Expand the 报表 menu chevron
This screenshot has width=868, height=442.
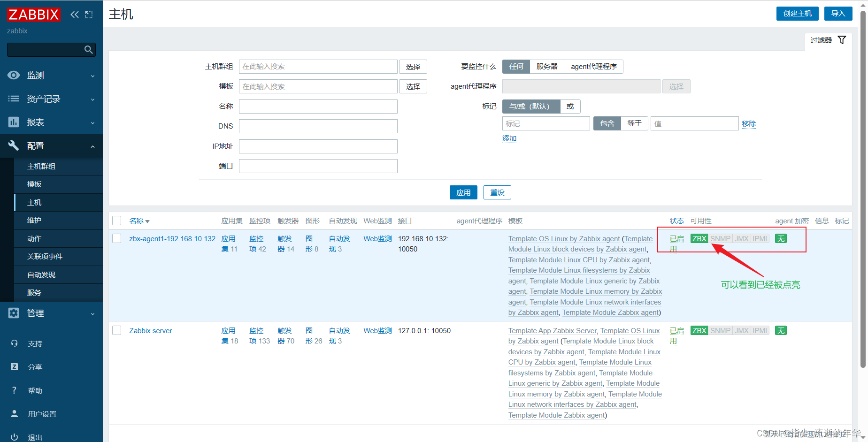pyautogui.click(x=92, y=123)
